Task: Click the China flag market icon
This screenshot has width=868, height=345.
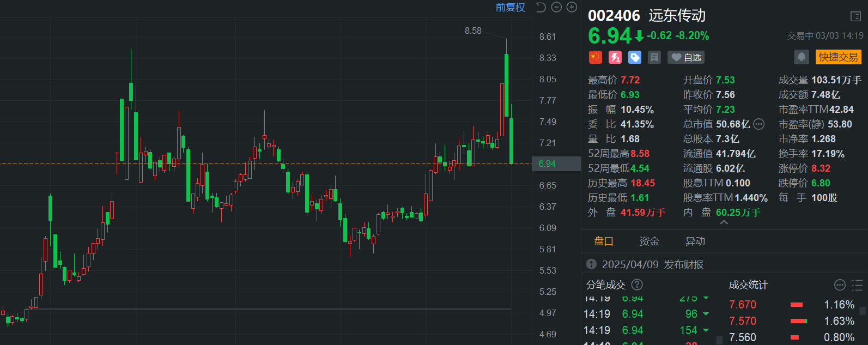Action: pyautogui.click(x=595, y=57)
